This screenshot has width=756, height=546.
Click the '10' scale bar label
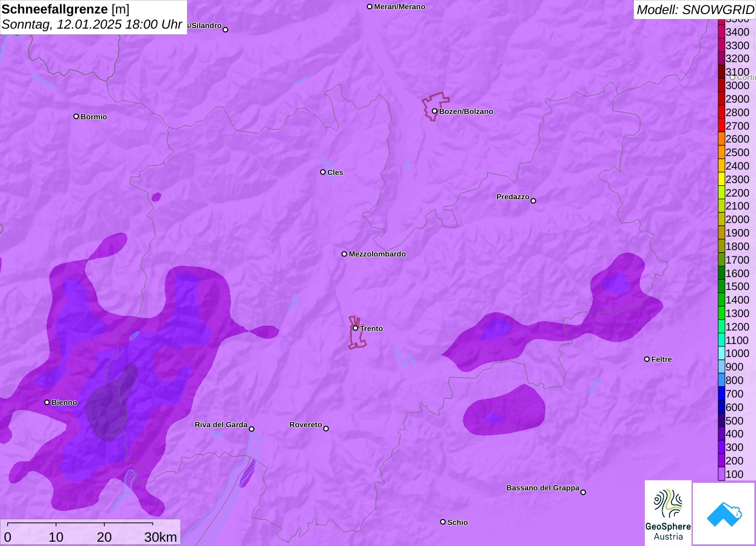pyautogui.click(x=56, y=537)
